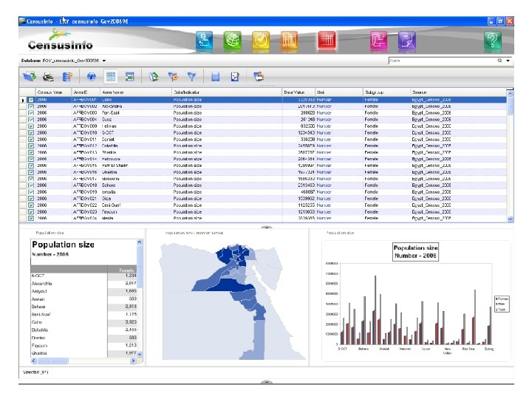Select the pivot table view toolbar icon
This screenshot has height=399, width=532.
click(129, 77)
